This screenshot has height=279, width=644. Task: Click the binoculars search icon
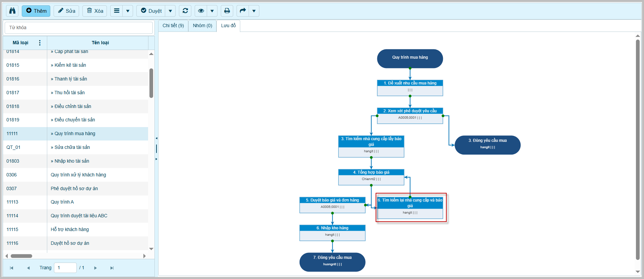12,11
